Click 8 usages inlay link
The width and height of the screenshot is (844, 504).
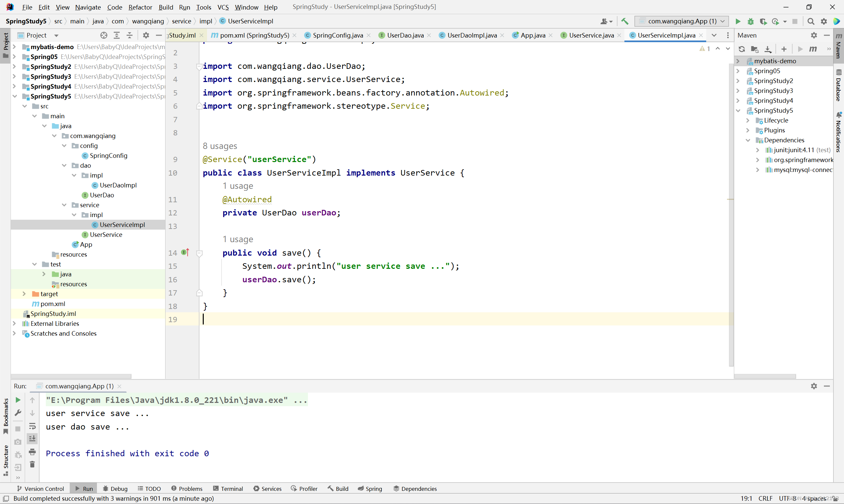coord(220,146)
